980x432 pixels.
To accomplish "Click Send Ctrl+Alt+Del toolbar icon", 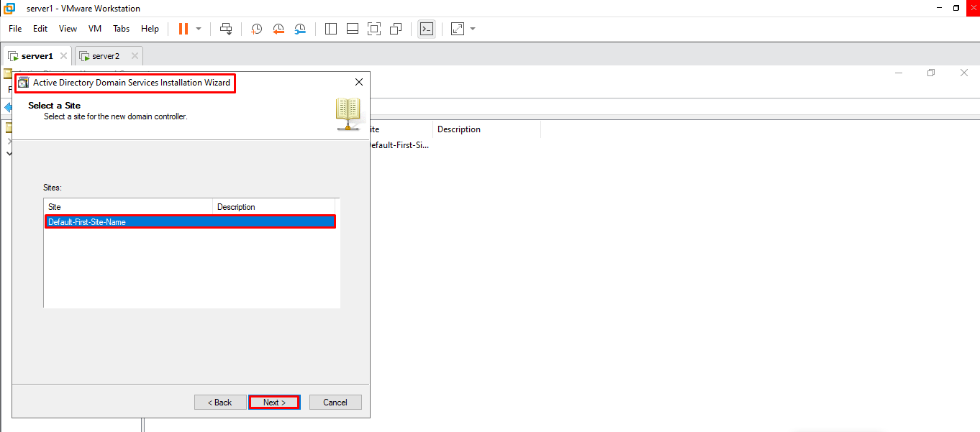I will (226, 29).
